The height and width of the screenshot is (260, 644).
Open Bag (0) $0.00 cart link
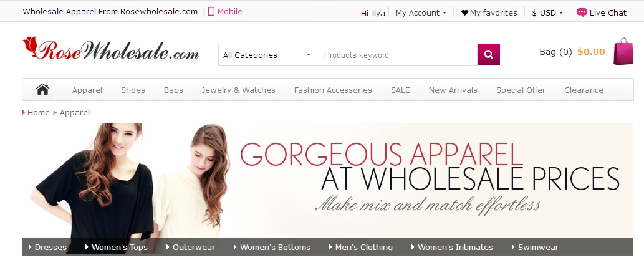click(572, 52)
